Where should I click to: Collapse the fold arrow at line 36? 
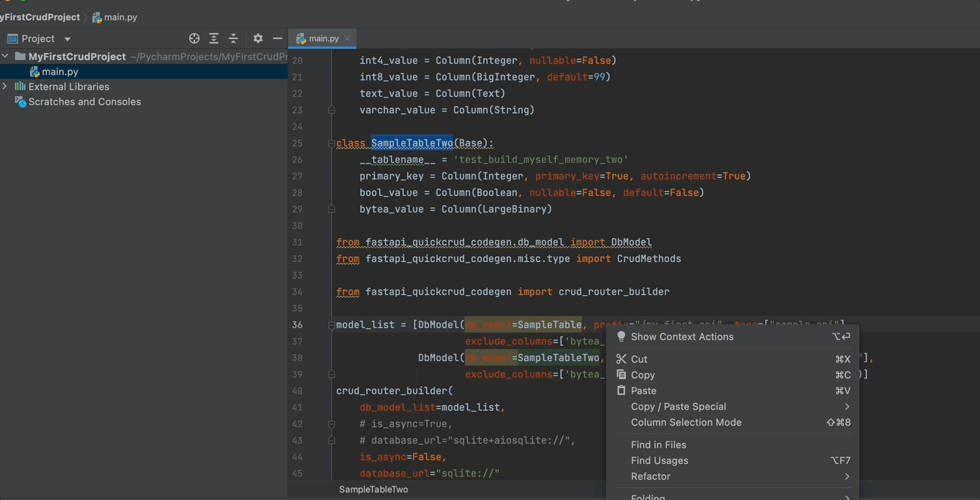coord(331,324)
